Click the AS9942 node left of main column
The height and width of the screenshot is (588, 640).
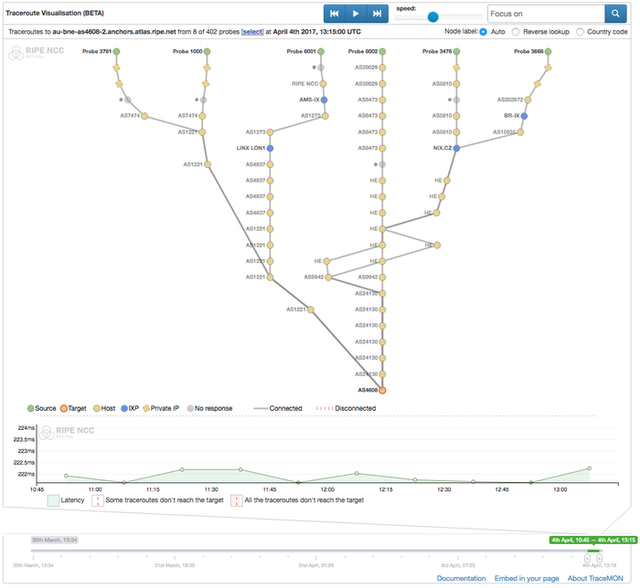coord(329,277)
